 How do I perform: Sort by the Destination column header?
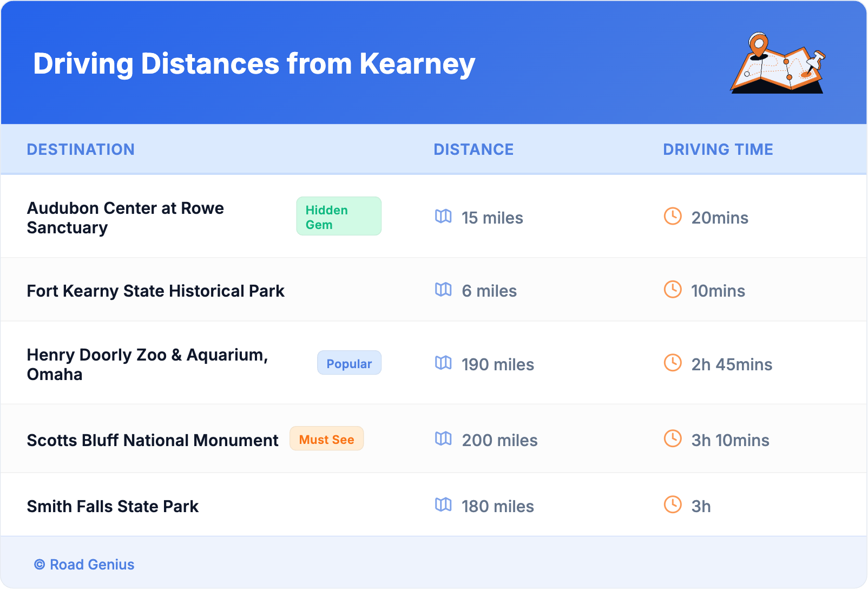pos(81,149)
